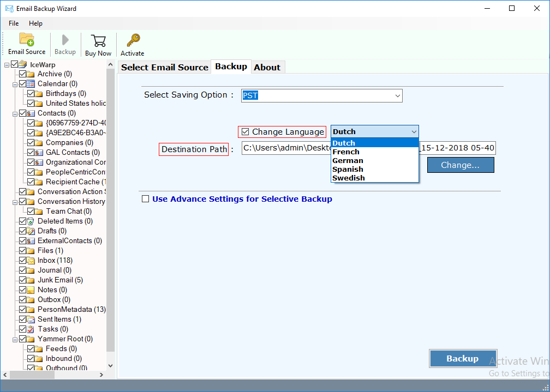
Task: Choose Swedish from the language list
Action: click(x=375, y=178)
